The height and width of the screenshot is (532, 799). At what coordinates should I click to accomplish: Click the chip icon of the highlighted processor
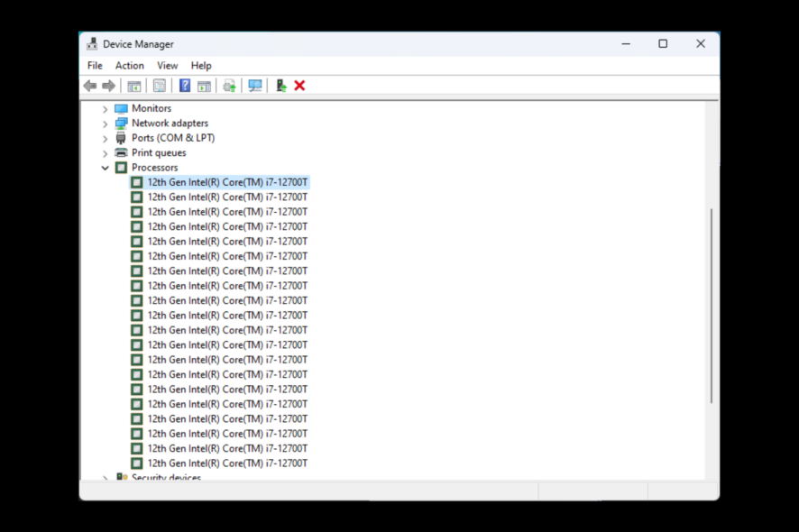click(x=136, y=182)
